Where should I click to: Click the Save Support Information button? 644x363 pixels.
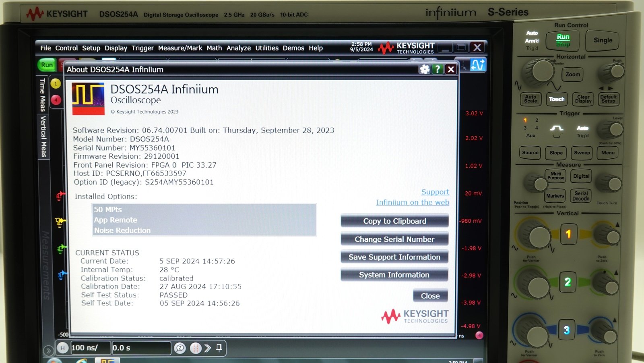coord(394,257)
